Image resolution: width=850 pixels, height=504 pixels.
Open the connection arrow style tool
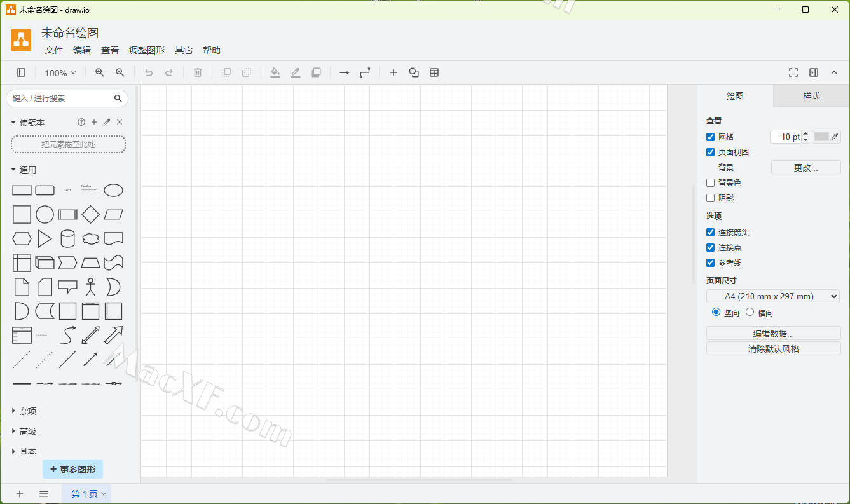(x=345, y=72)
